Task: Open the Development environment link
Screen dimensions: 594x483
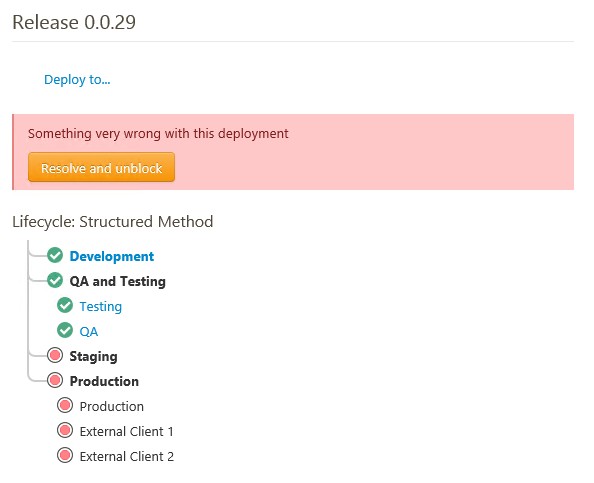Action: [112, 256]
